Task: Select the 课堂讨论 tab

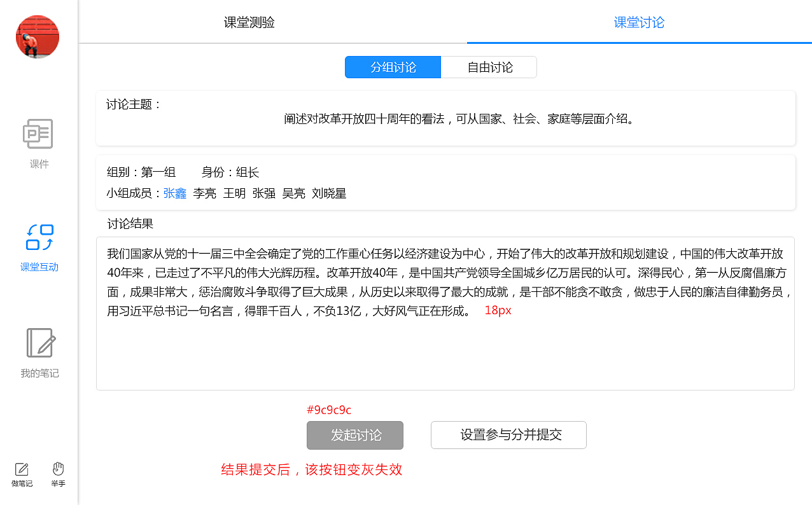Action: point(638,22)
